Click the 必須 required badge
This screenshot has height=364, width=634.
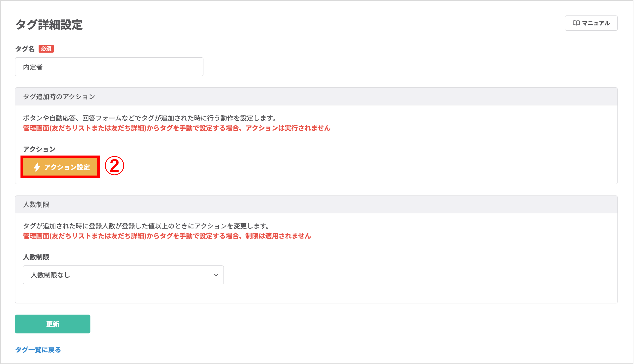[x=46, y=49]
